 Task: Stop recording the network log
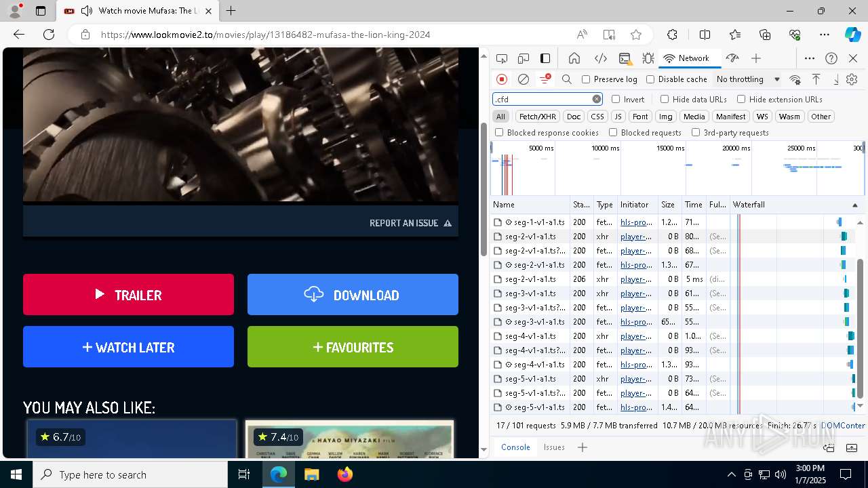502,79
